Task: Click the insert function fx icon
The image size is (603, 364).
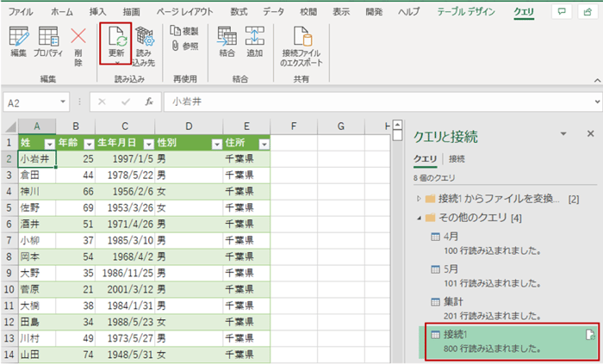Action: (x=149, y=102)
